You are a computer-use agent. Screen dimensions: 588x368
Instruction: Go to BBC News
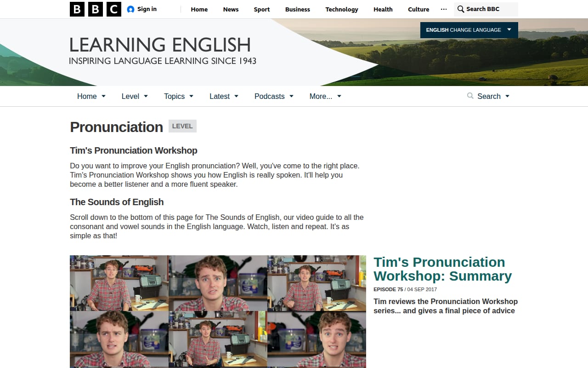click(x=231, y=9)
